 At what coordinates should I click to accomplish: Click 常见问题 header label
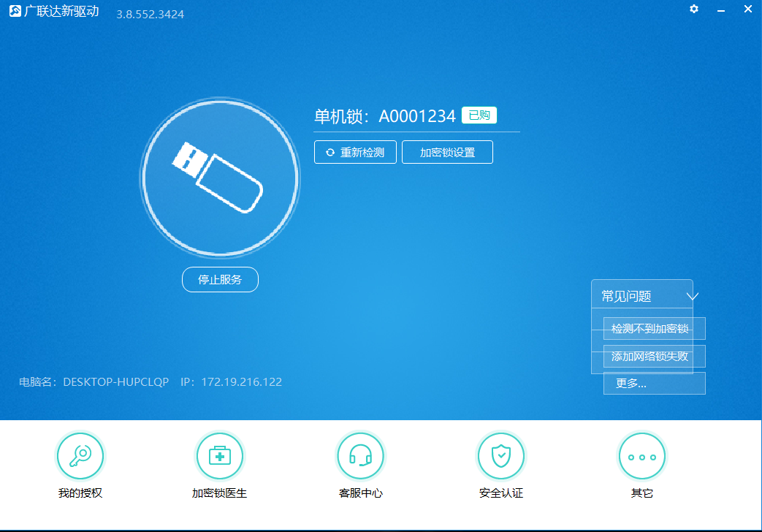626,296
